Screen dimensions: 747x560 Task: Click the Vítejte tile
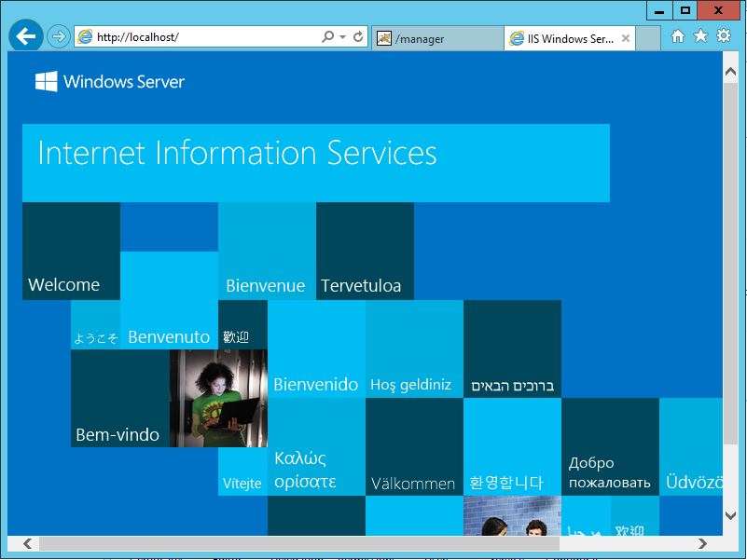(x=242, y=471)
